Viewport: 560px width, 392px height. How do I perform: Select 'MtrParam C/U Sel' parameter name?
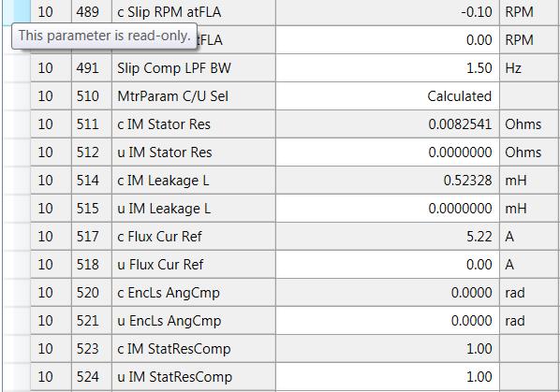click(173, 96)
